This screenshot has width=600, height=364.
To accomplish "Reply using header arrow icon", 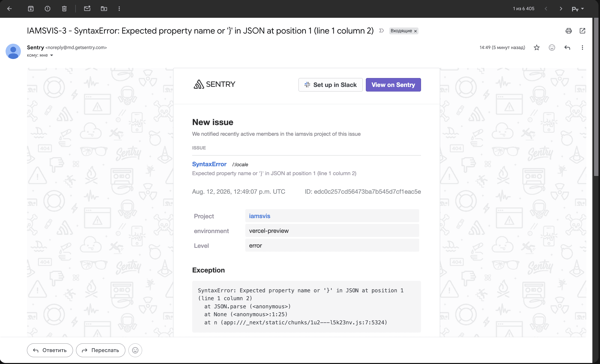I will 567,48.
